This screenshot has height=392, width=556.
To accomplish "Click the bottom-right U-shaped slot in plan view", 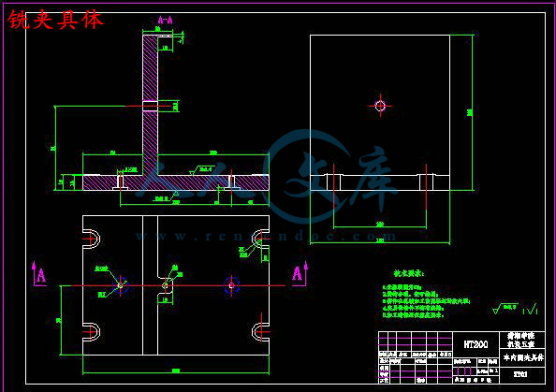I will (260, 332).
